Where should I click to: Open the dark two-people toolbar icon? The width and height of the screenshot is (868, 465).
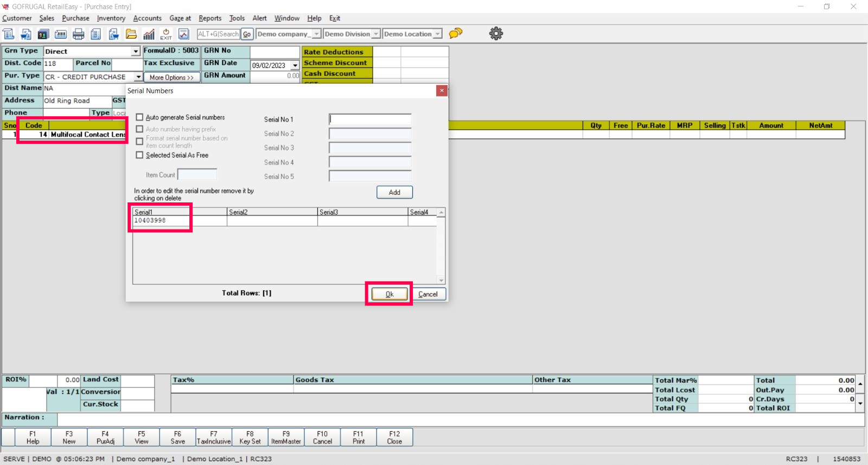[43, 34]
